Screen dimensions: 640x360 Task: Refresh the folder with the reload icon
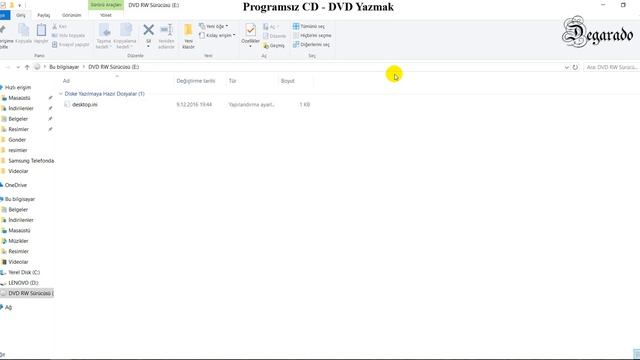[575, 67]
